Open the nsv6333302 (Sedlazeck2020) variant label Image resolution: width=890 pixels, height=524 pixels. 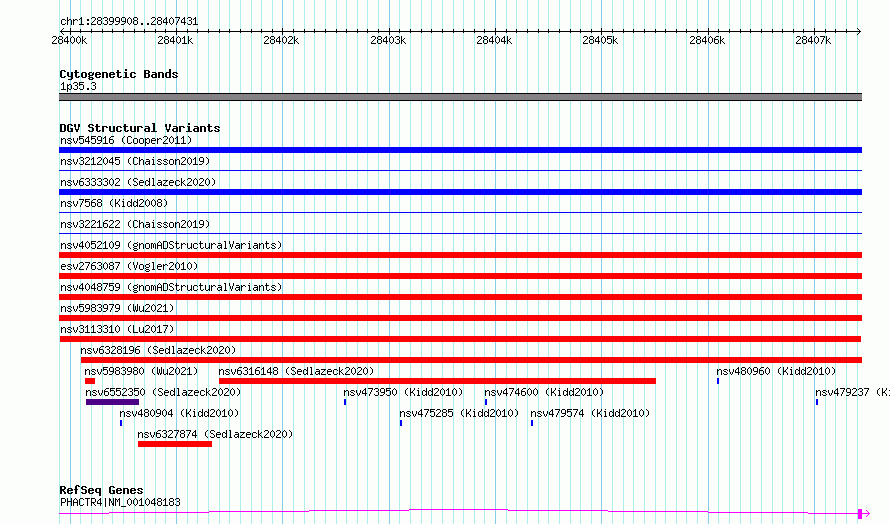pyautogui.click(x=138, y=182)
